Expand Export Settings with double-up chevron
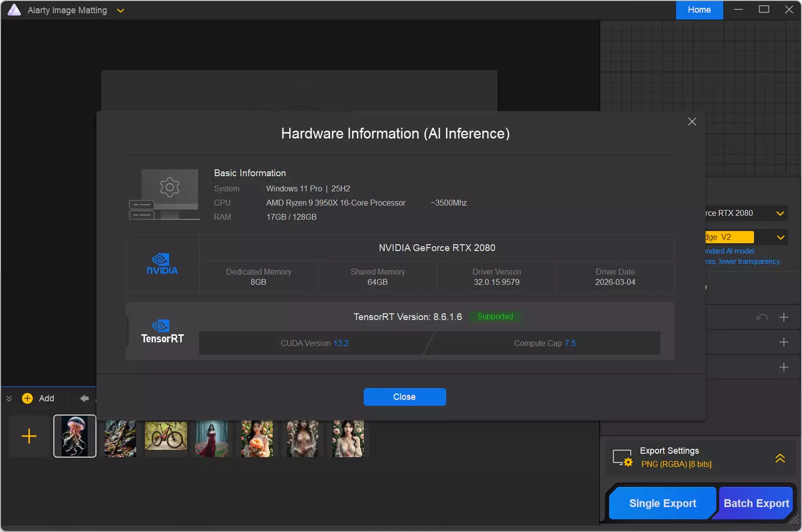Image resolution: width=802 pixels, height=532 pixels. [780, 458]
